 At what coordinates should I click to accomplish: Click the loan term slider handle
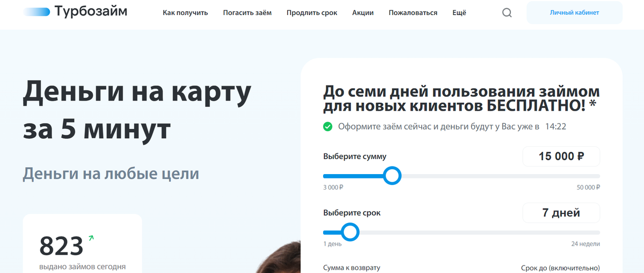click(x=350, y=232)
